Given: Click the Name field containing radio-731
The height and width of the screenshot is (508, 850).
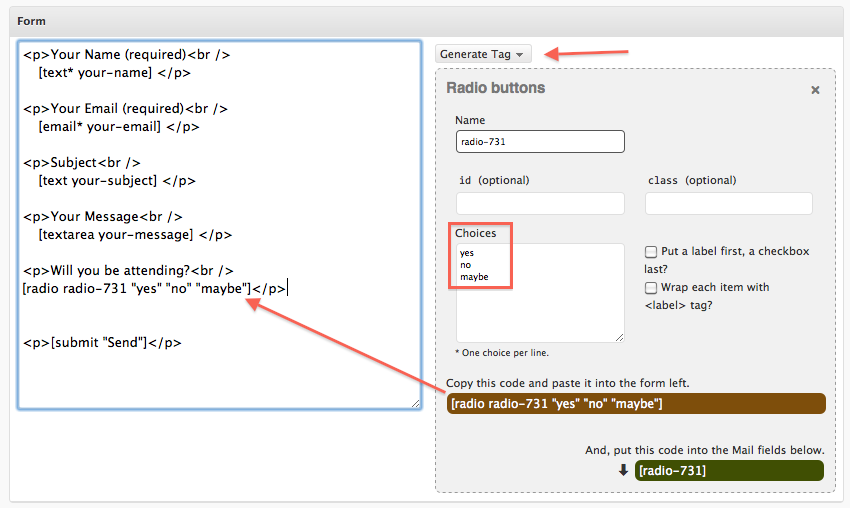Looking at the screenshot, I should pyautogui.click(x=540, y=142).
